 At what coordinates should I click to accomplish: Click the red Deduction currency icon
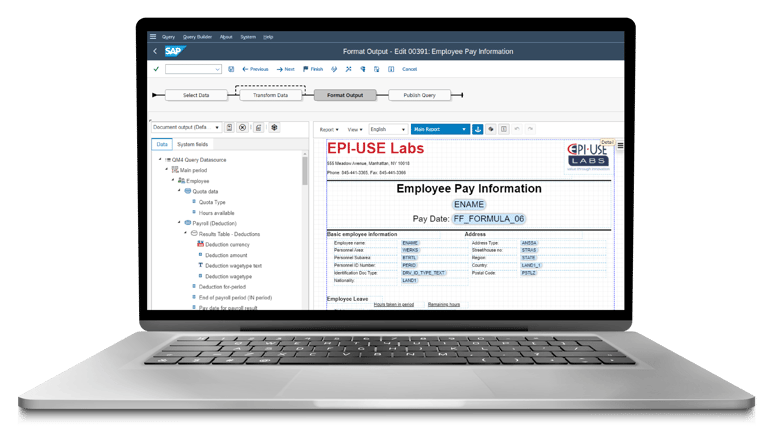click(200, 244)
